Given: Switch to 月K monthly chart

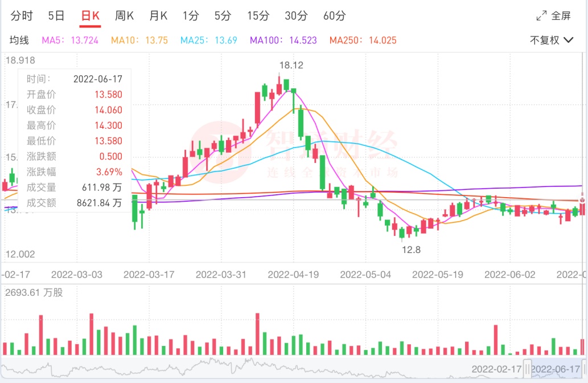Looking at the screenshot, I should pos(158,16).
